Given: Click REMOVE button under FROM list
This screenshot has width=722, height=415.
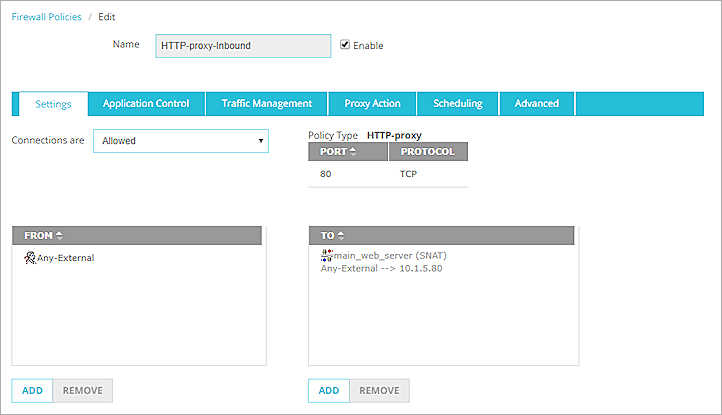Looking at the screenshot, I should pyautogui.click(x=83, y=390).
